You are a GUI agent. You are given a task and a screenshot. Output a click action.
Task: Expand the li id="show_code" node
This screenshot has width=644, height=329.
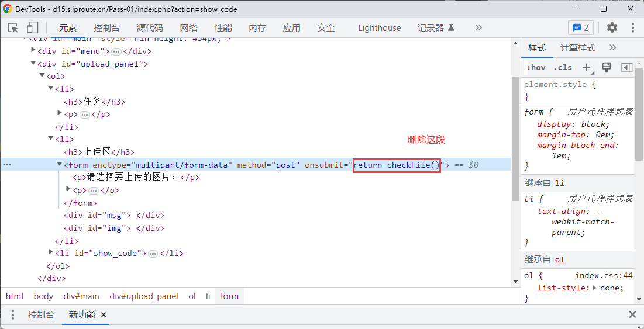coord(51,252)
